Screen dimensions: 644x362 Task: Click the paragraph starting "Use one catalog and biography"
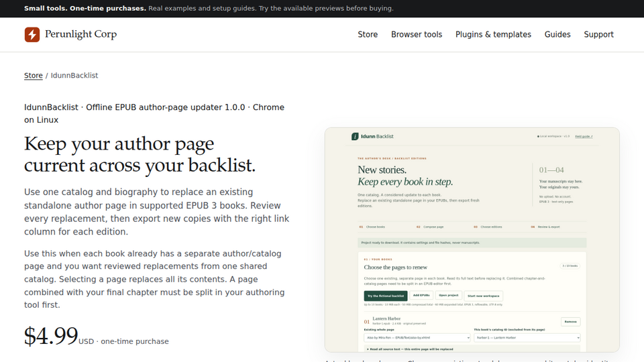tap(157, 212)
